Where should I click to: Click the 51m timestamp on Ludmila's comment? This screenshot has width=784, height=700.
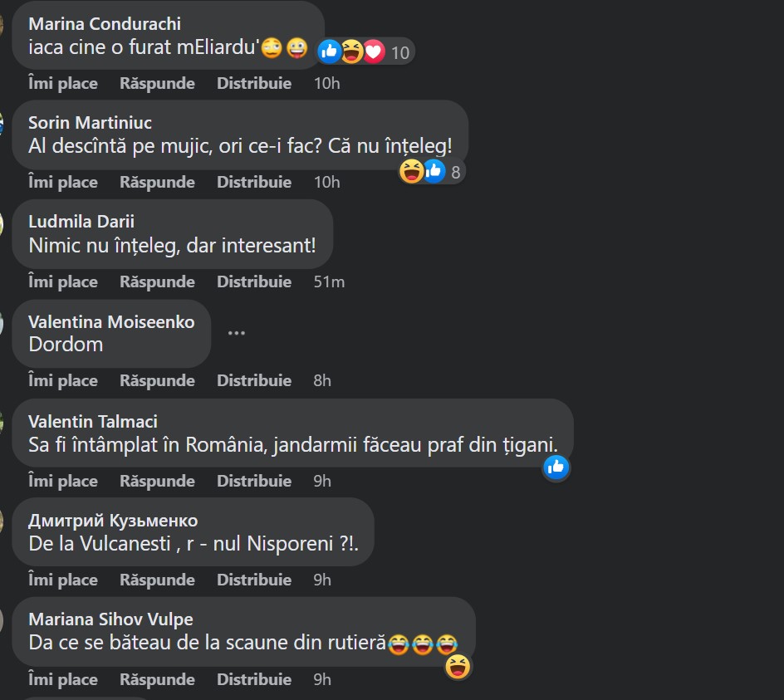(x=329, y=281)
